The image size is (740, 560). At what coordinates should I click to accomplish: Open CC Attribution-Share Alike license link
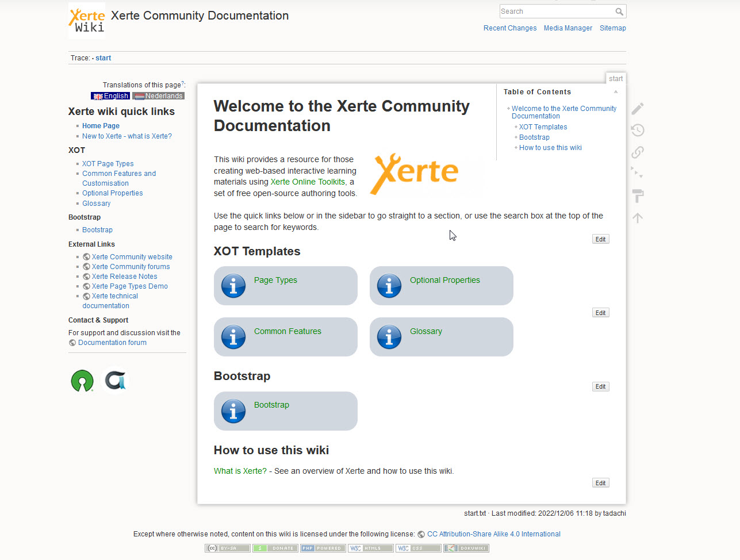[493, 534]
